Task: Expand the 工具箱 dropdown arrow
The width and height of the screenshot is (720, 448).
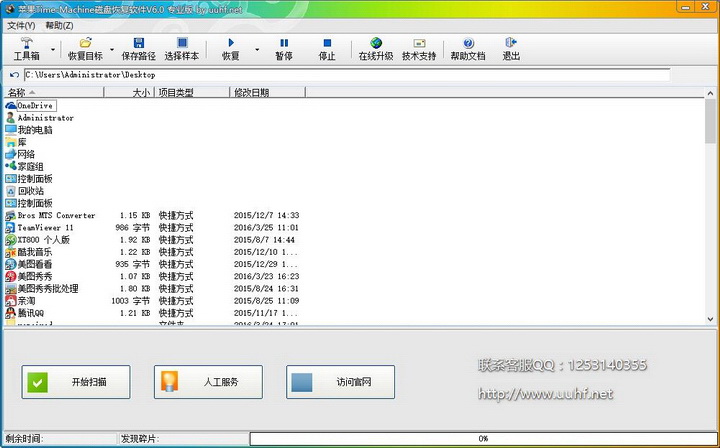Action: (x=53, y=49)
